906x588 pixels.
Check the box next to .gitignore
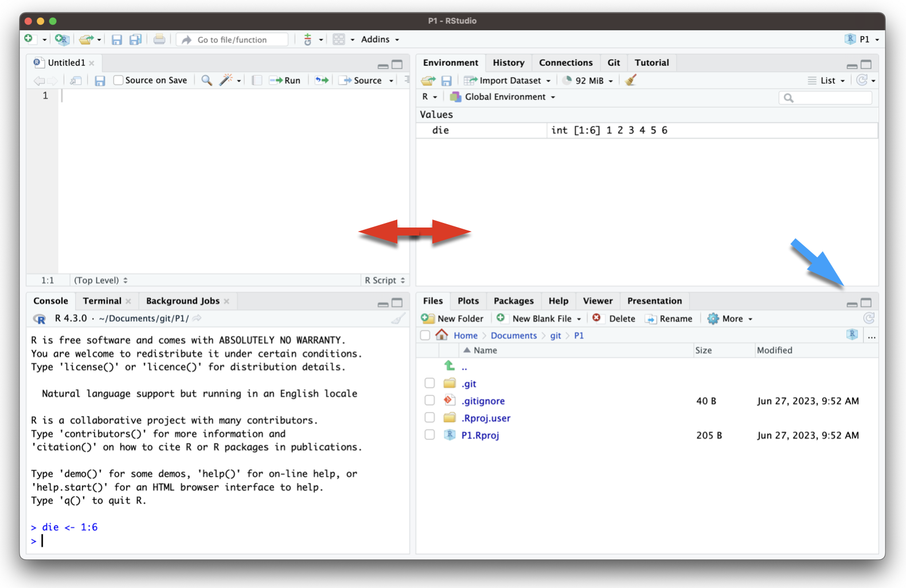point(429,401)
